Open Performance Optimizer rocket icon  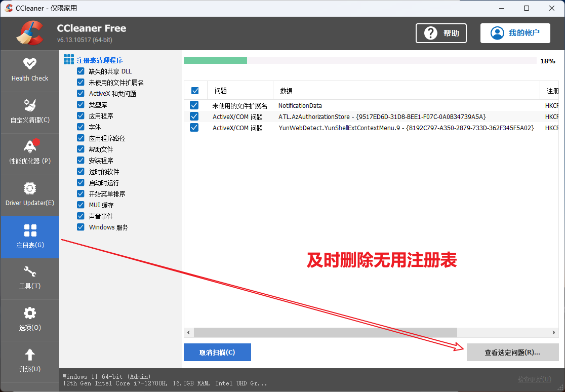[x=30, y=146]
